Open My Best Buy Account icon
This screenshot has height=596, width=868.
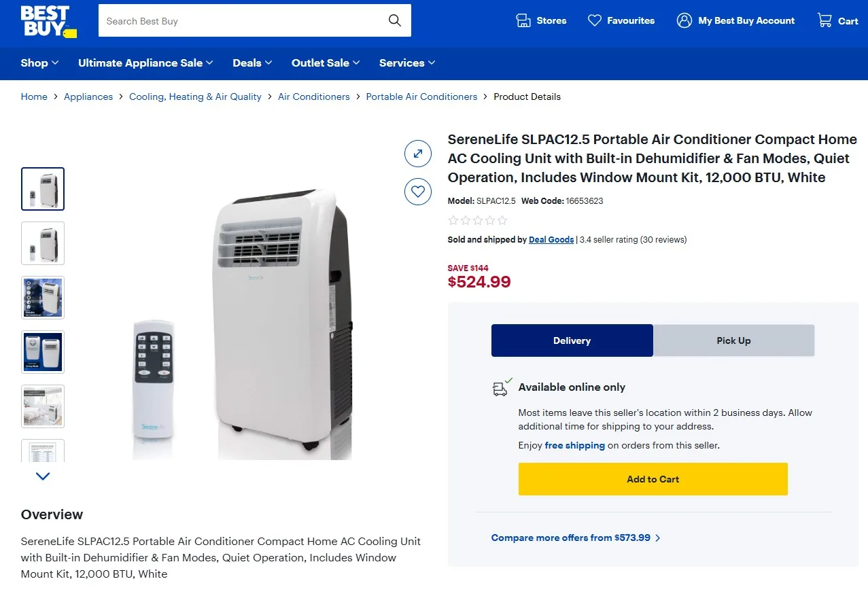[x=684, y=20]
